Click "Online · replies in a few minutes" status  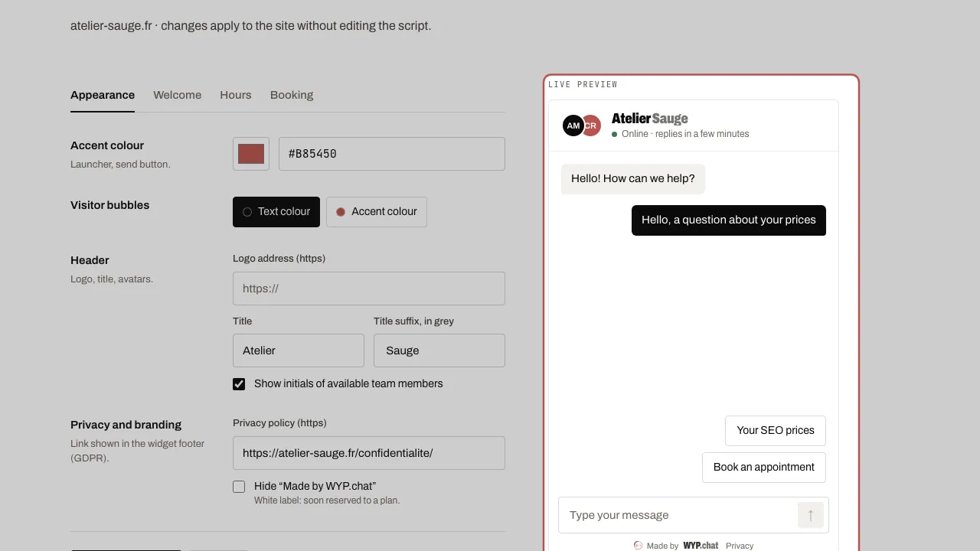(x=685, y=134)
